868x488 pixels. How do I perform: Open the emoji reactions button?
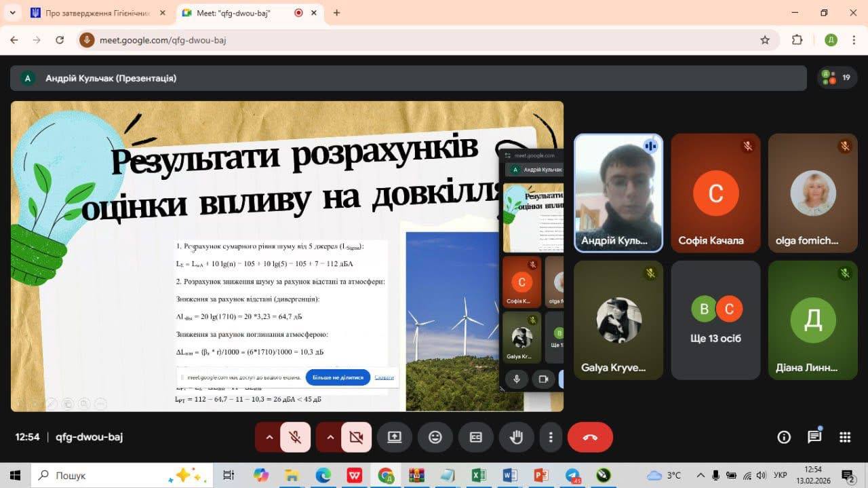435,437
